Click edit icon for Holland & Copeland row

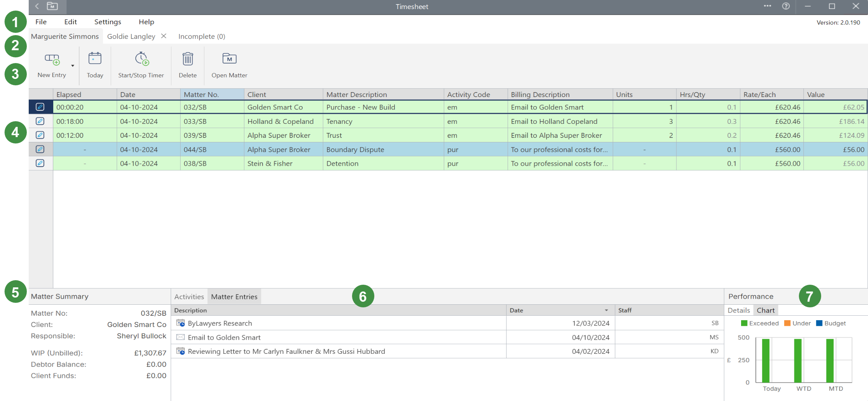[40, 121]
